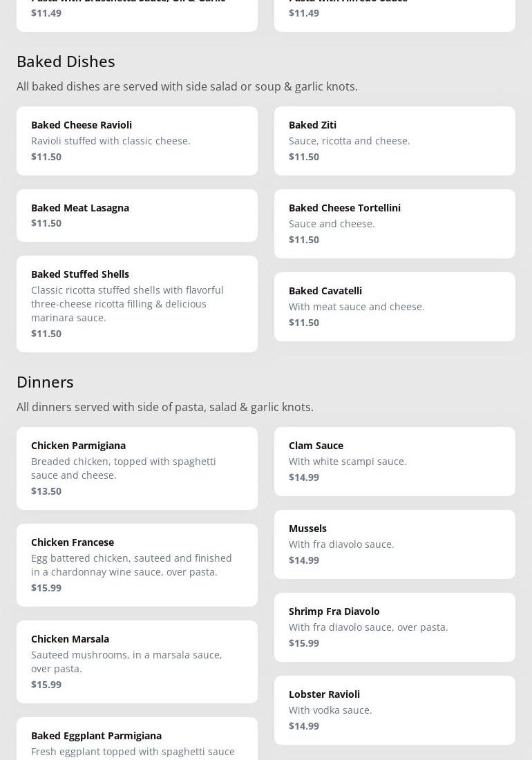532x760 pixels.
Task: Add Chicken Parmigiana dinner
Action: coord(137,468)
